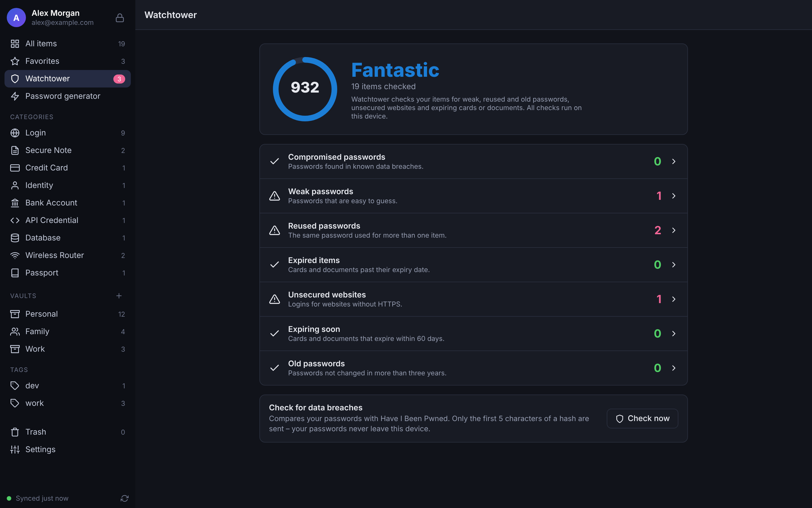Viewport: 812px width, 508px height.
Task: Open the Family vault
Action: (x=67, y=331)
